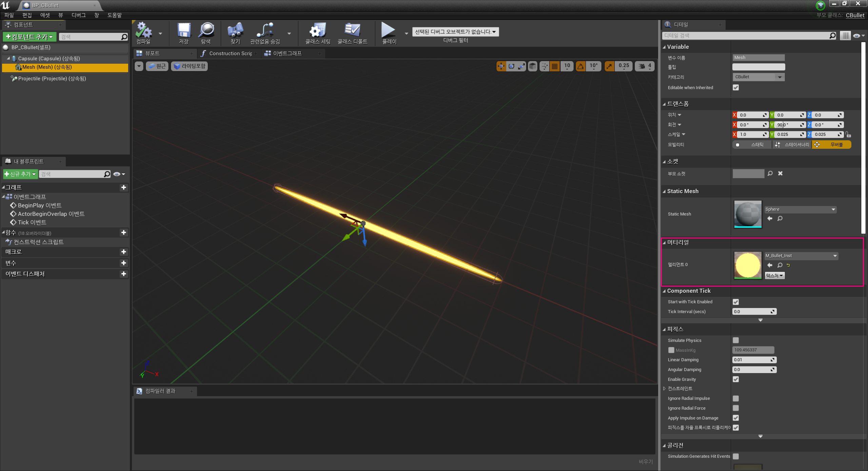Enable the Simulate Physics checkbox

click(x=735, y=340)
